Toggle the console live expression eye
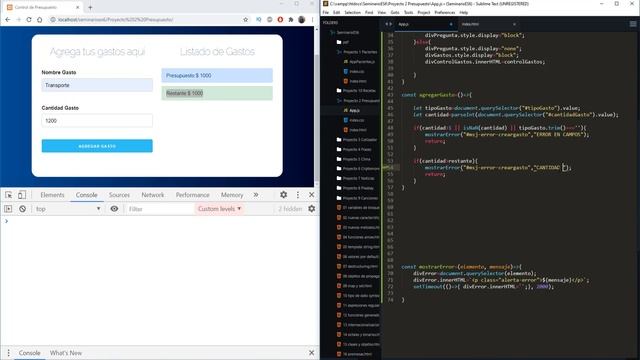 114,209
